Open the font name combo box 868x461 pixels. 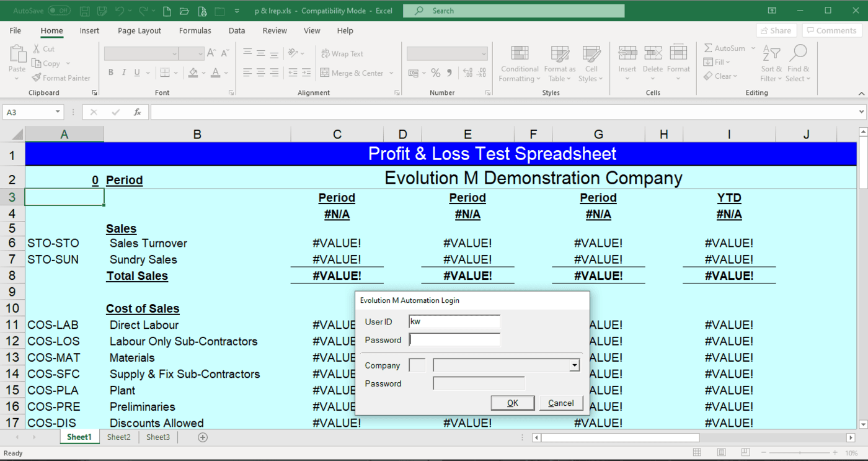point(141,54)
